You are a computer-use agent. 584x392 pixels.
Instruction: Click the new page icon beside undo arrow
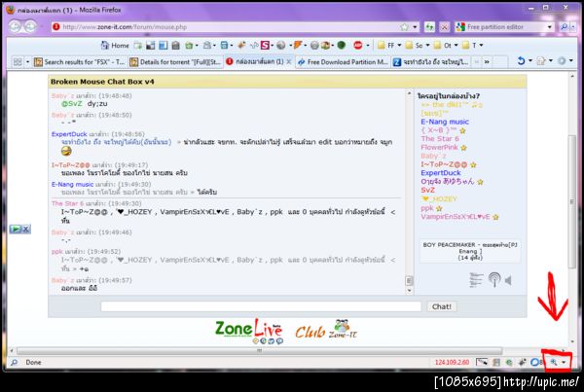(x=540, y=61)
